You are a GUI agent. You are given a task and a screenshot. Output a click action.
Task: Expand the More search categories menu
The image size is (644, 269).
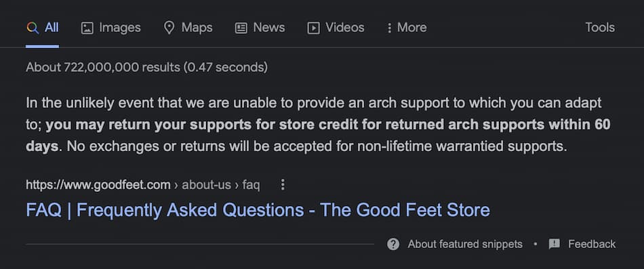[407, 28]
